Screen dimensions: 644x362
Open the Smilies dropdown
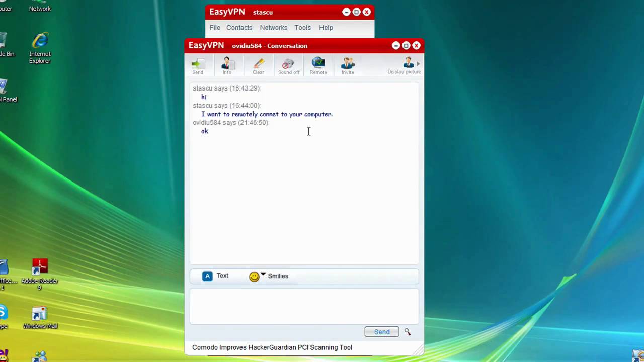269,276
